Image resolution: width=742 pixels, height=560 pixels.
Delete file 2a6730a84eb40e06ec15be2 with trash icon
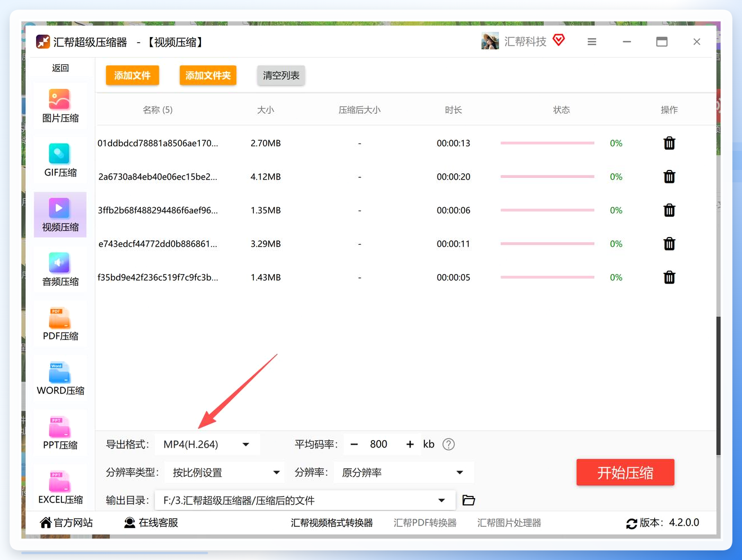click(669, 177)
